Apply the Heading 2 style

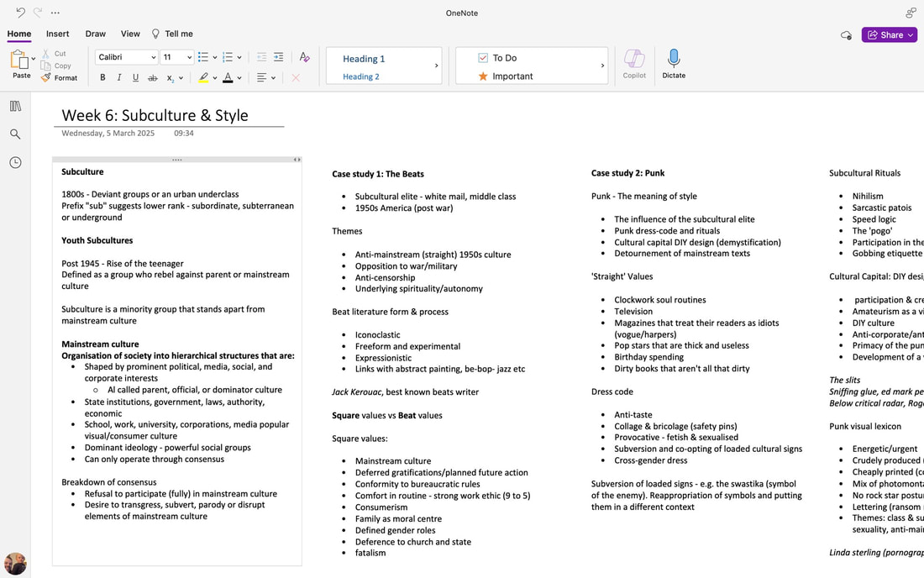(360, 76)
